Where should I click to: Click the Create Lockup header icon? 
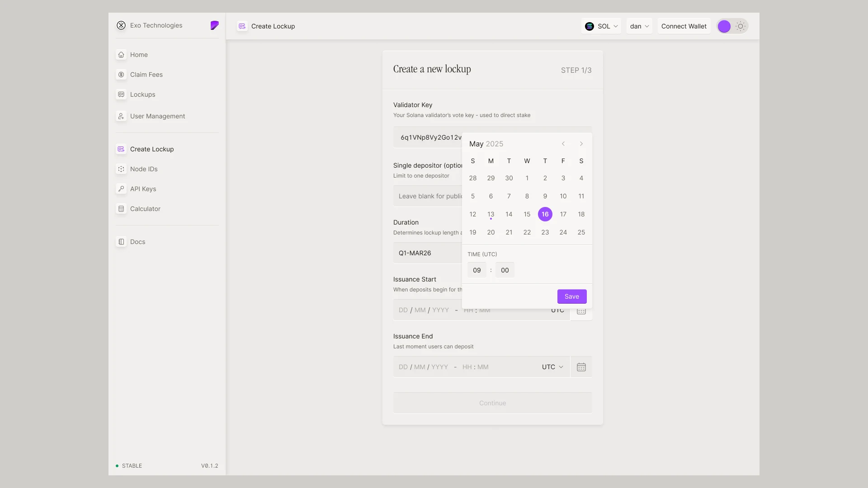click(x=242, y=26)
